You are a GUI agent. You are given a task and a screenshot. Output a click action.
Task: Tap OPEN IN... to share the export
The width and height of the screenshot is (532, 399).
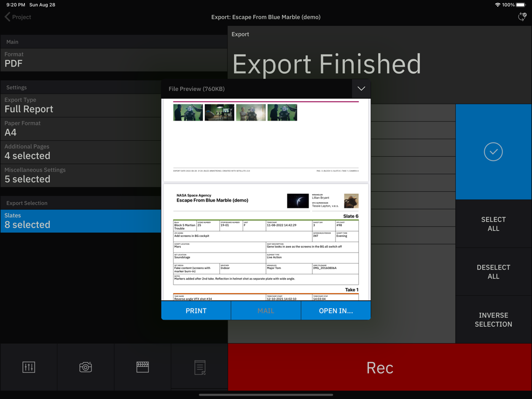click(336, 310)
